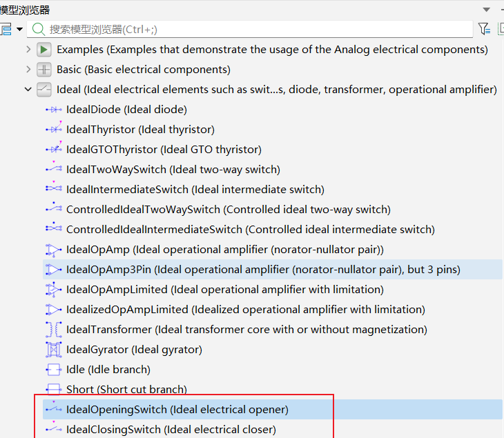Select IdealGyrator (Ideal gyrator) text
Viewport: 504px width, 438px height.
(x=134, y=350)
